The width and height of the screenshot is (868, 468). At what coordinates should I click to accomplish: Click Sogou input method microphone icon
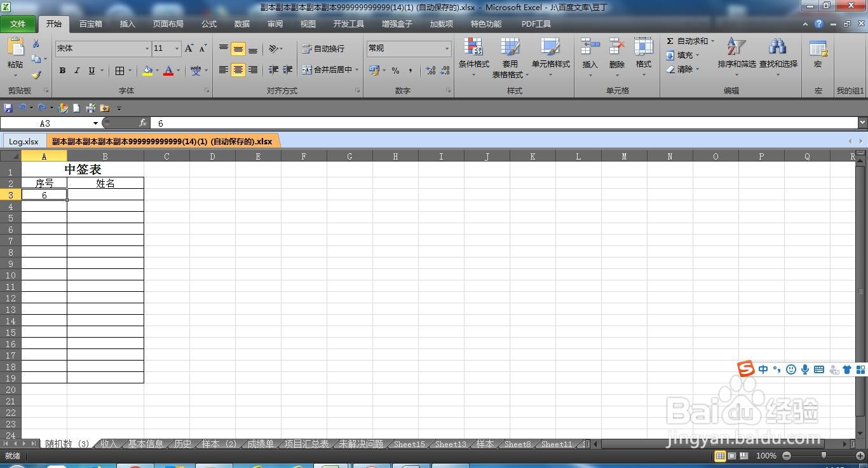(805, 369)
